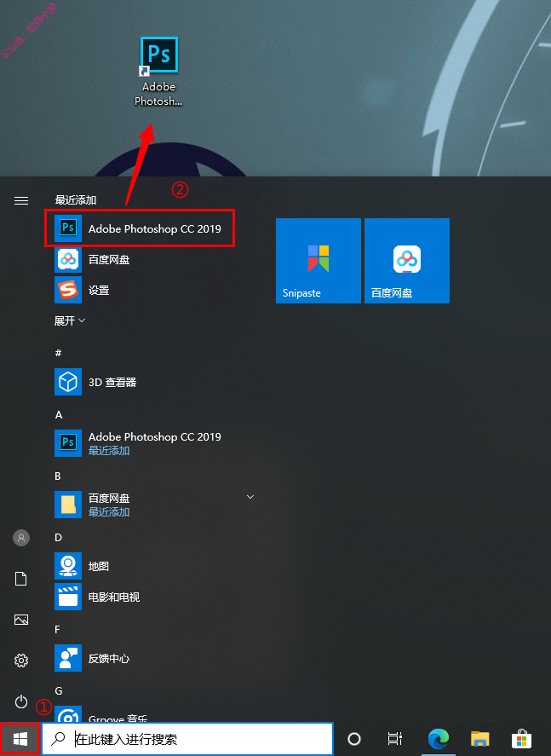The height and width of the screenshot is (756, 551).
Task: Click the 百度网盘 pinned tile
Action: point(407,261)
